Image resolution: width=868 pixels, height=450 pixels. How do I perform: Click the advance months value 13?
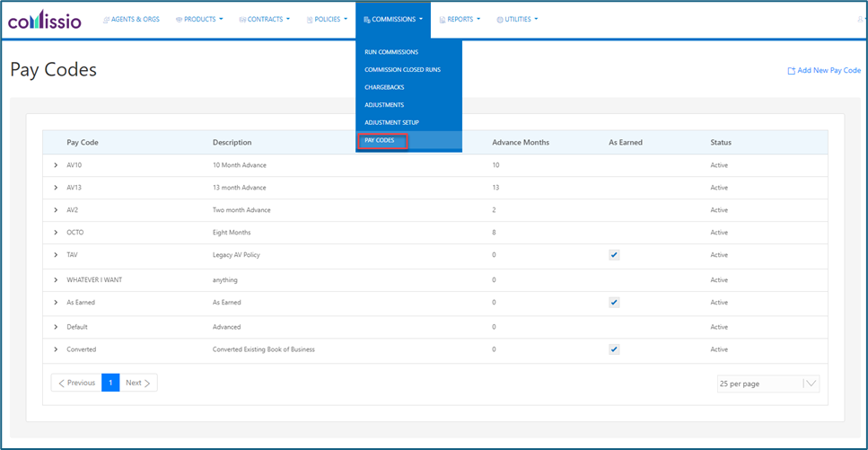(x=495, y=188)
